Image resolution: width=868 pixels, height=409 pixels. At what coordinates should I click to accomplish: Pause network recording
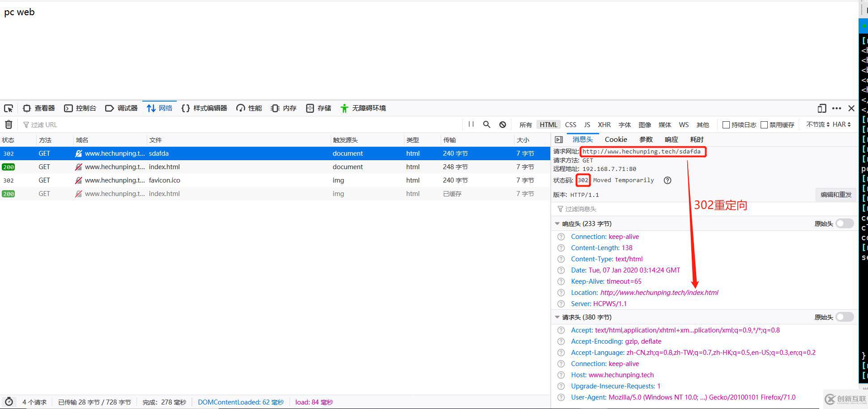coord(471,124)
